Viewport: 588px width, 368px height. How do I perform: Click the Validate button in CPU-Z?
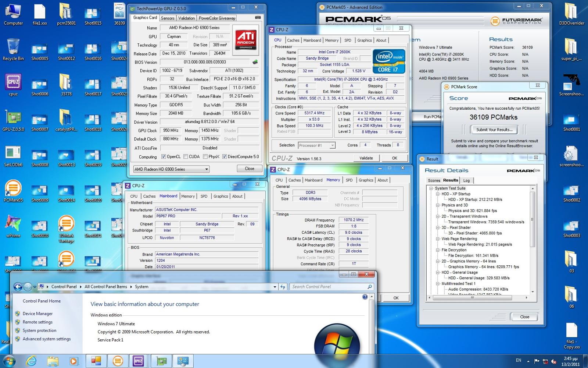click(366, 158)
